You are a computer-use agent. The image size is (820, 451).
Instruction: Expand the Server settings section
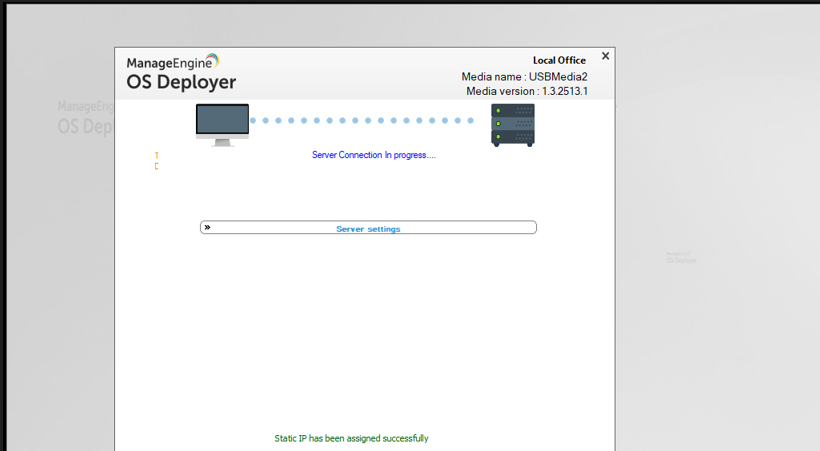[x=368, y=228]
